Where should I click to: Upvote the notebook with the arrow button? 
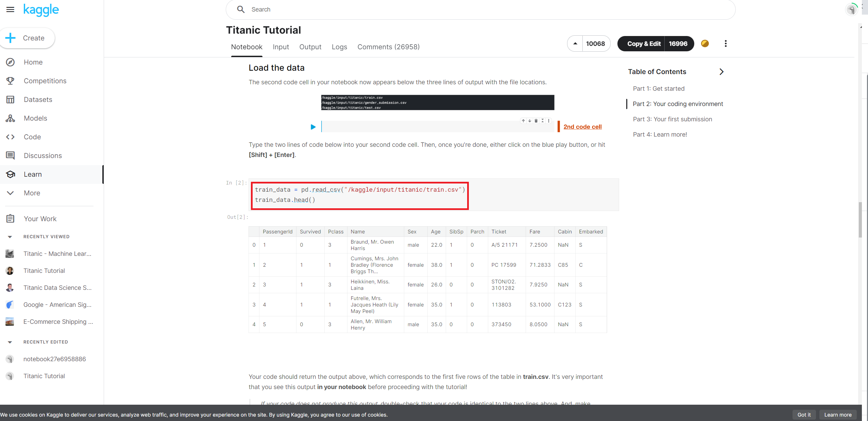pos(575,43)
